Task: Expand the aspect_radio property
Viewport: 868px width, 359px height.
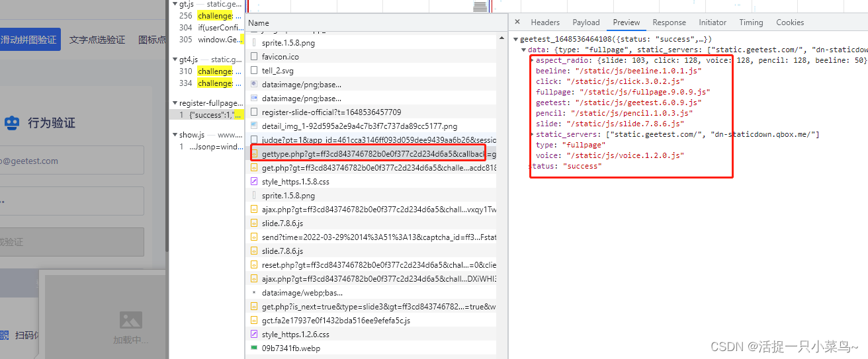Action: pos(532,61)
